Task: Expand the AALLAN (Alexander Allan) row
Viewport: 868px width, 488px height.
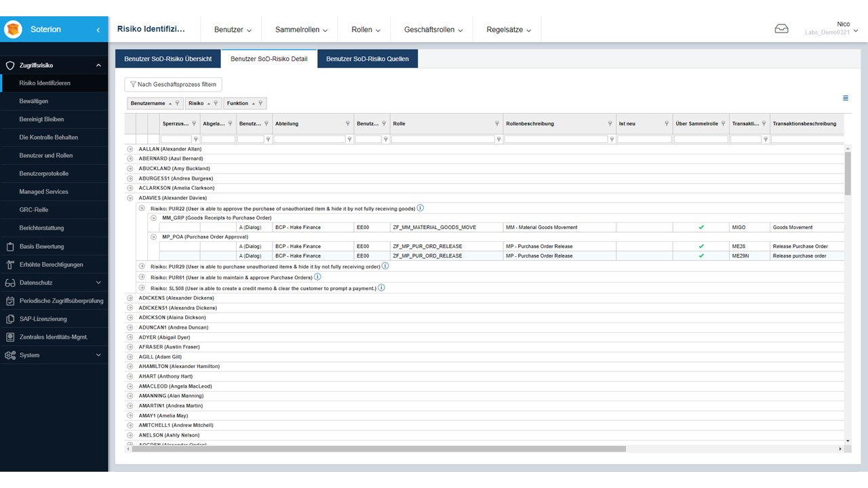Action: (130, 149)
